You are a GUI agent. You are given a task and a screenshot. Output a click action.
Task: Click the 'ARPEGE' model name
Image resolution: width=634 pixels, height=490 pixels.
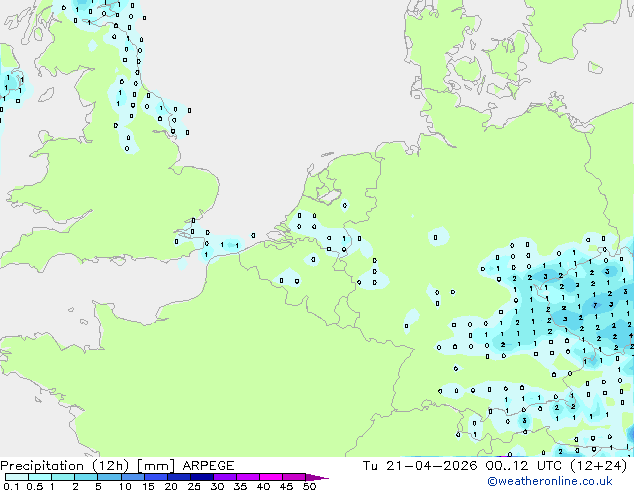208,466
